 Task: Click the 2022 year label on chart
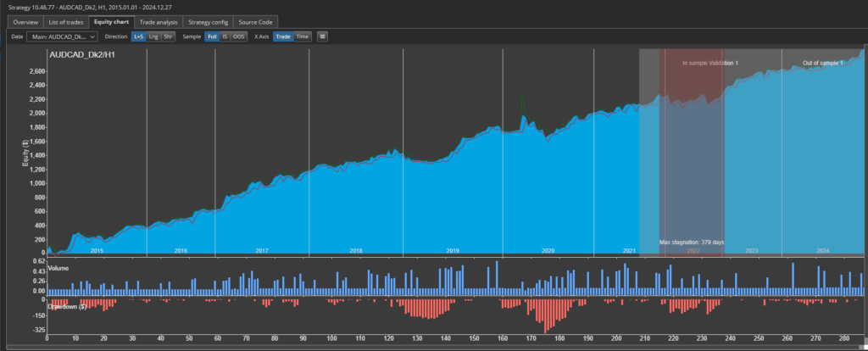[x=693, y=251]
